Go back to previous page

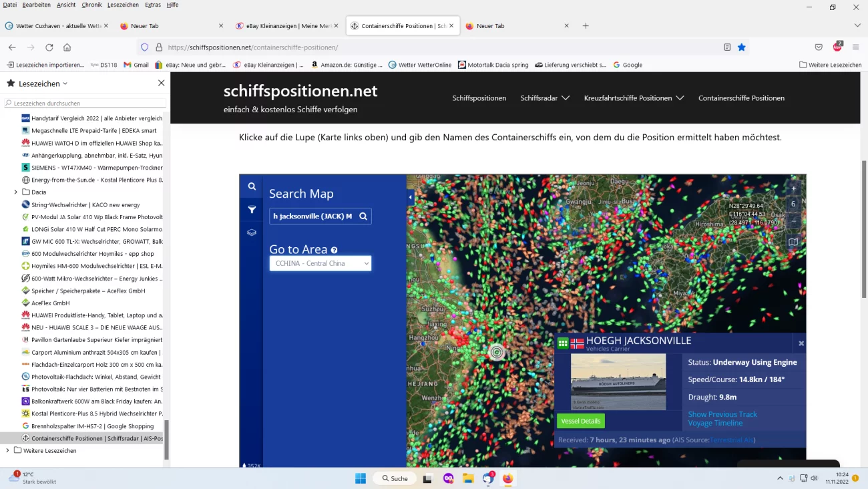click(x=12, y=47)
